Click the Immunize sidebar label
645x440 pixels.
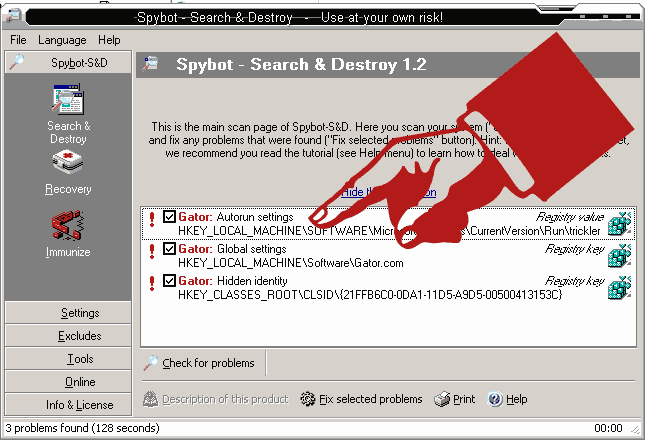click(x=68, y=252)
